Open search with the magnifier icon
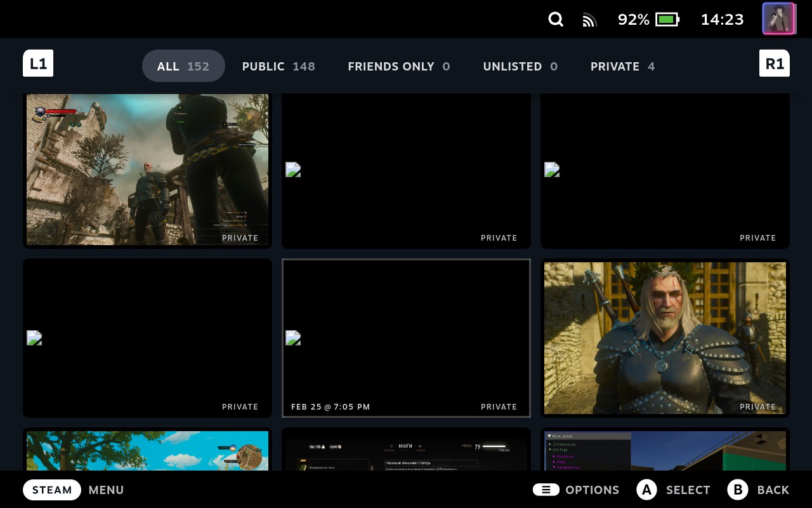 coord(556,20)
